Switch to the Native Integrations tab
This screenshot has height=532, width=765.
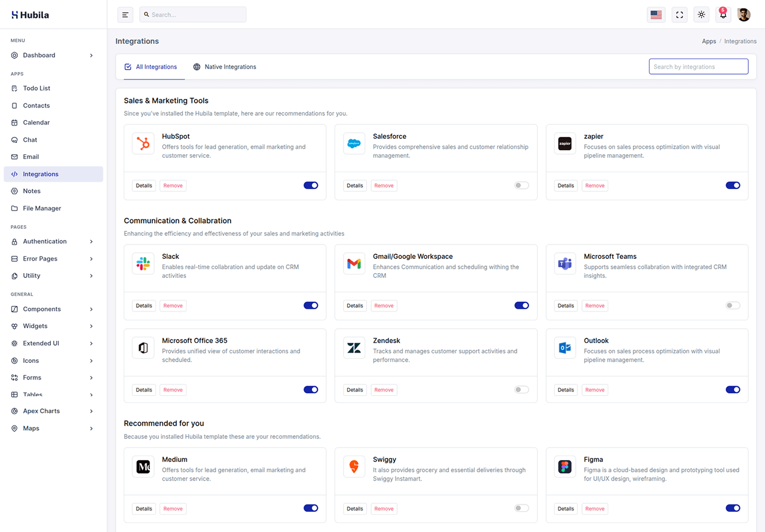coord(225,67)
